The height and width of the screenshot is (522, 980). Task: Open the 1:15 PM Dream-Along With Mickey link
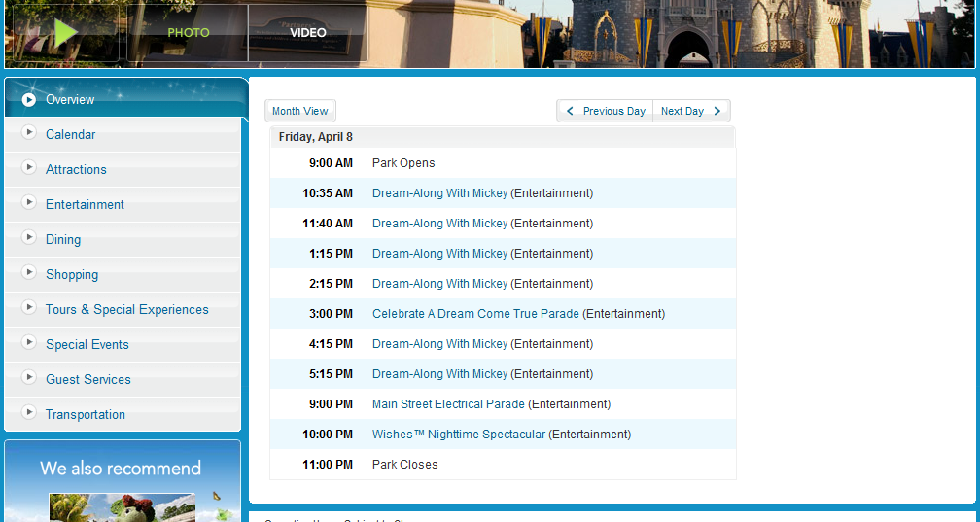pyautogui.click(x=440, y=253)
